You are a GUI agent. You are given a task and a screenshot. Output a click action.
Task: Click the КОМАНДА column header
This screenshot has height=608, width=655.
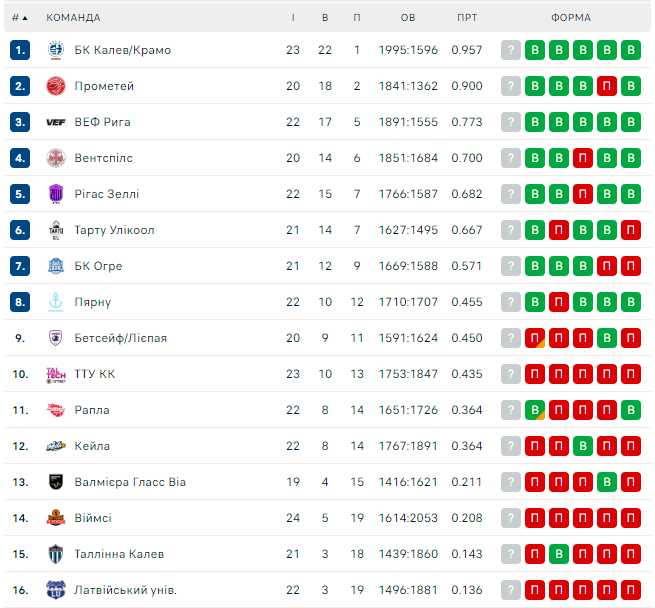(73, 18)
